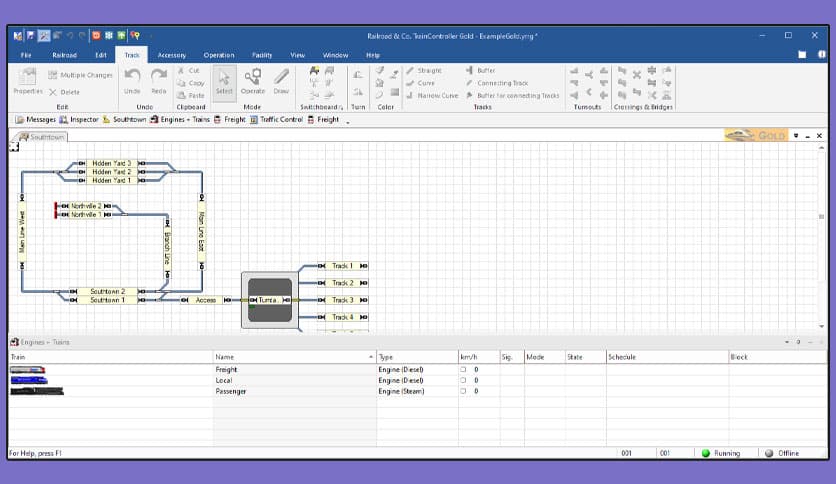This screenshot has height=484, width=836.
Task: Click the Redo arrow icon
Action: [158, 75]
